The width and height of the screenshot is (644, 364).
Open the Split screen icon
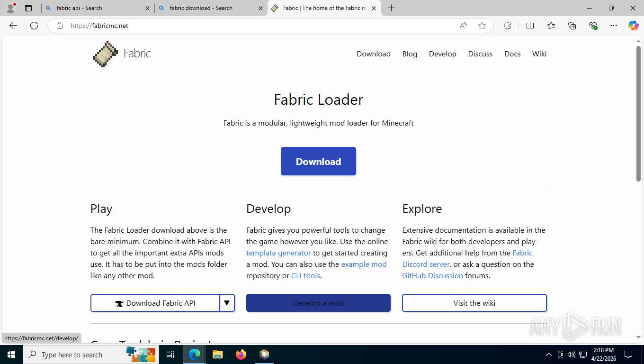point(530,26)
